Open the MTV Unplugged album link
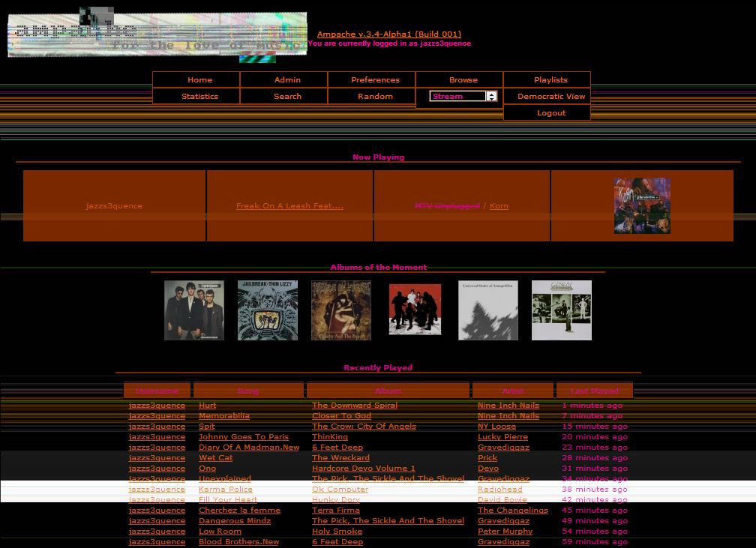The height and width of the screenshot is (548, 756). (448, 206)
